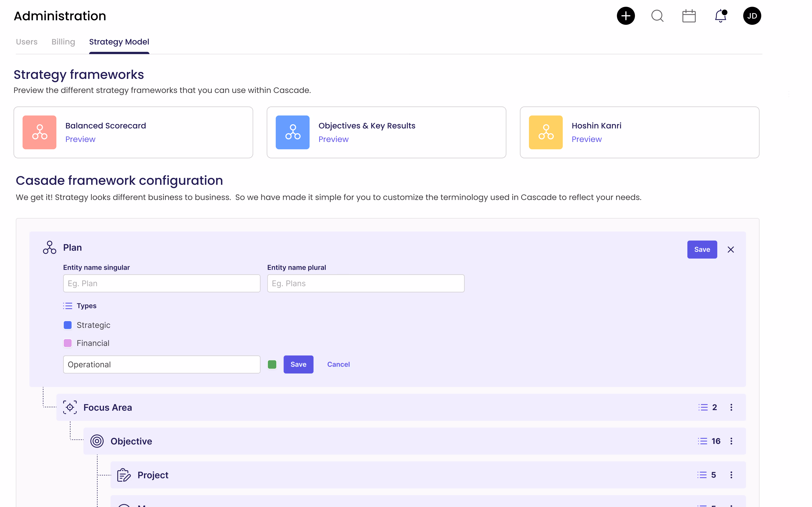The image size is (812, 507).
Task: Open the Focus Area more options menu
Action: point(731,407)
